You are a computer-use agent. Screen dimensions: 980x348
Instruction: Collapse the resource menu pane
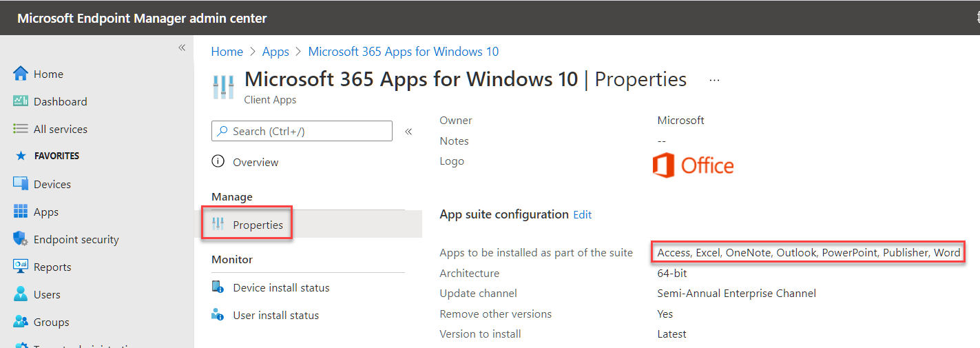(x=408, y=131)
